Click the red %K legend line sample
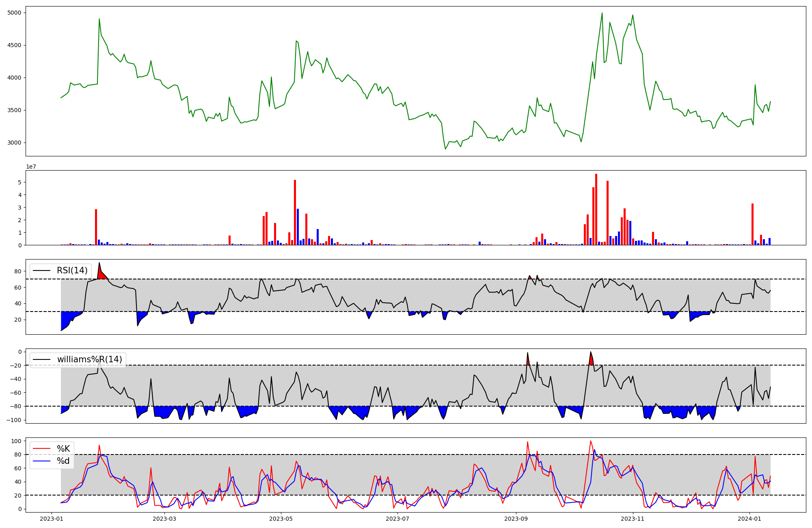Screen dimensions: 812x528 (41, 449)
